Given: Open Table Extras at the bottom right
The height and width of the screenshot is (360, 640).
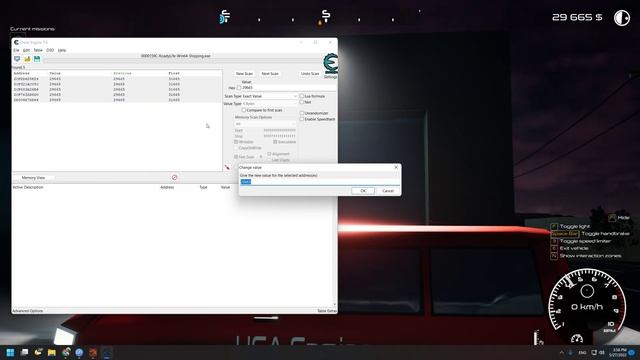Looking at the screenshot, I should coord(327,311).
